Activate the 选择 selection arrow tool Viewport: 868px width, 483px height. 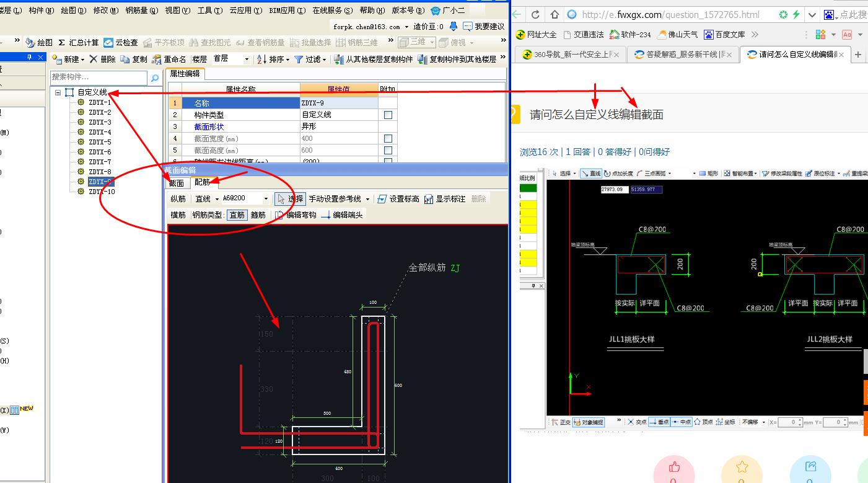[290, 199]
